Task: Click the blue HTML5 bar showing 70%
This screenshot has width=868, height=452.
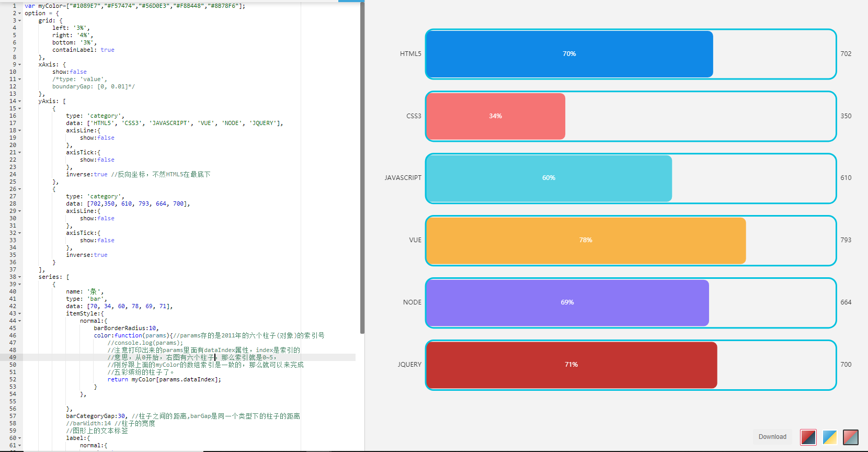Action: pyautogui.click(x=569, y=54)
